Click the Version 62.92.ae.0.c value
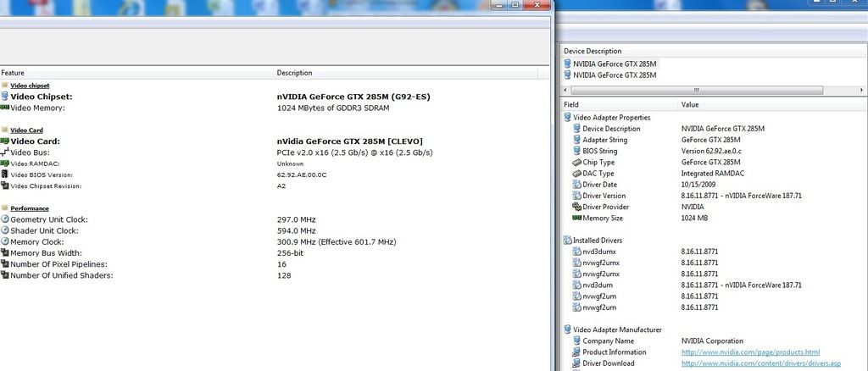Screen dimensions: 868x371 711,151
